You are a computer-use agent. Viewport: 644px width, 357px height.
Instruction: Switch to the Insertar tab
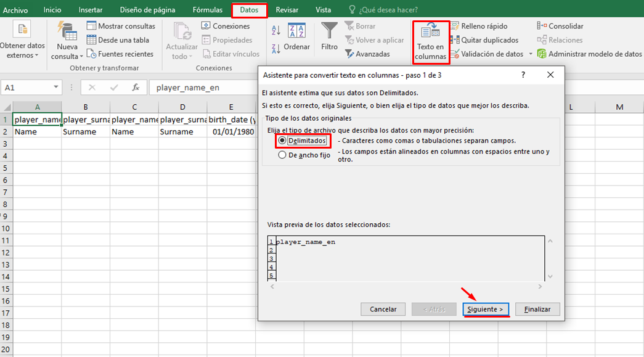coord(91,10)
